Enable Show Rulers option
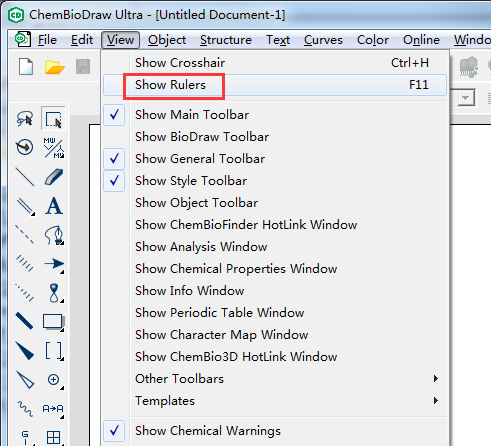Viewport: 491px width, 446px height. pyautogui.click(x=275, y=85)
